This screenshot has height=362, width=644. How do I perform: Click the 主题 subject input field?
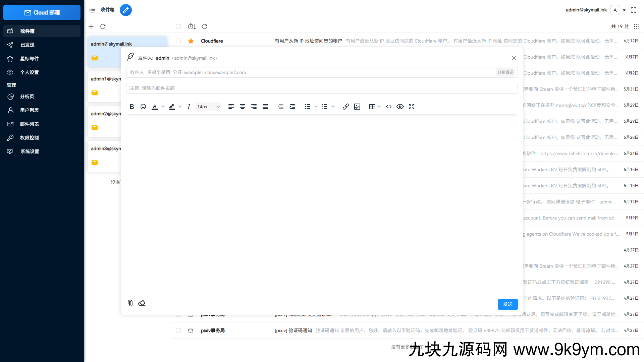(x=235, y=88)
